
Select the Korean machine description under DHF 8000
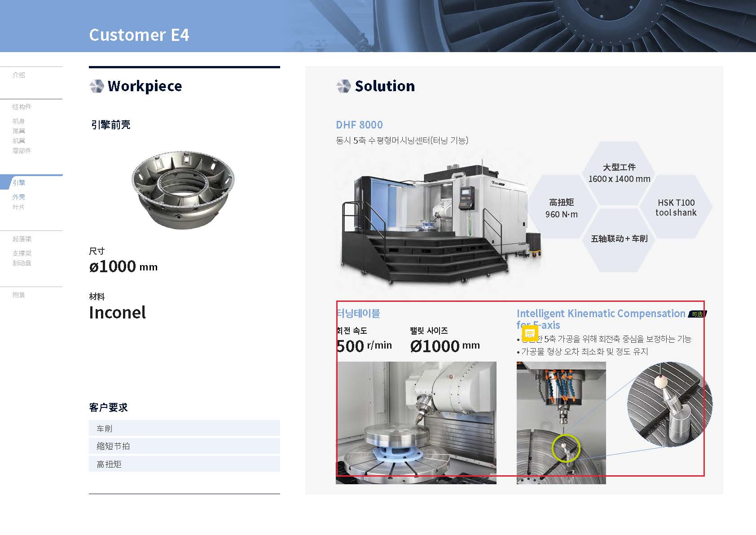click(x=402, y=141)
